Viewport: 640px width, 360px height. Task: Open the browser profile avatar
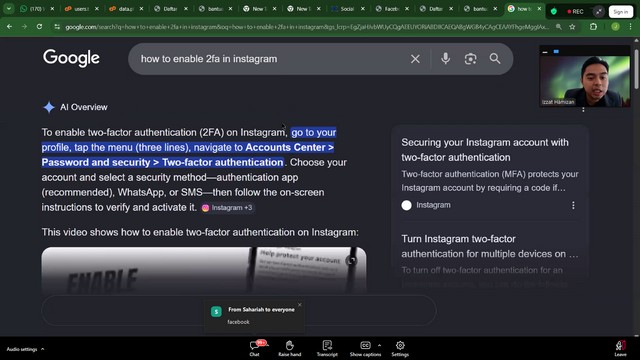[616, 27]
